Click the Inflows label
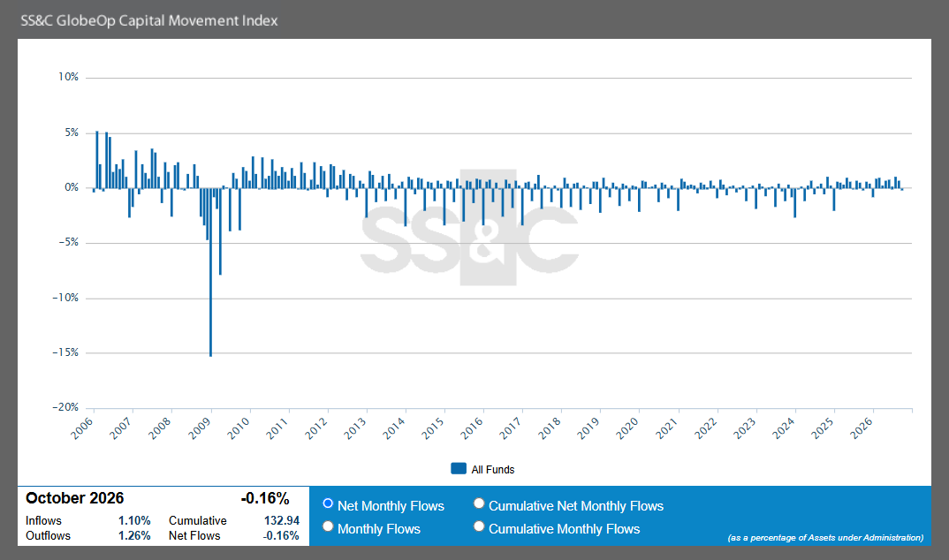The image size is (949, 560). (43, 520)
